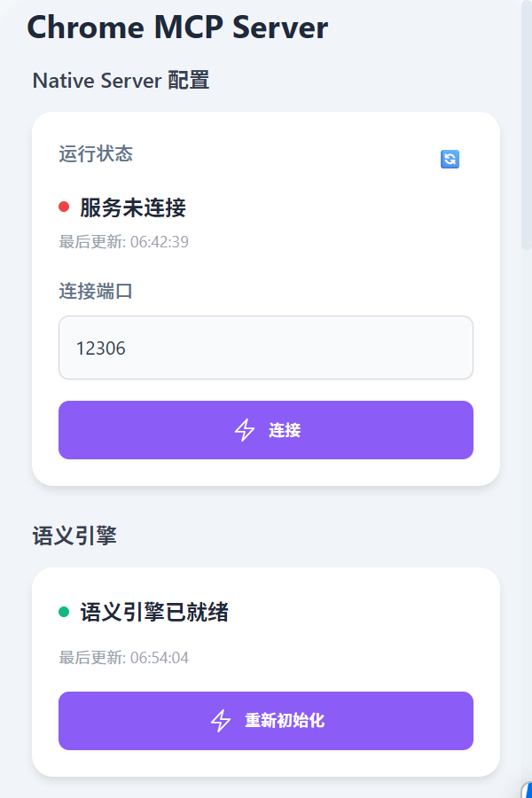Select the 语义引擎 section heading
The width and height of the screenshot is (532, 798).
(x=74, y=536)
